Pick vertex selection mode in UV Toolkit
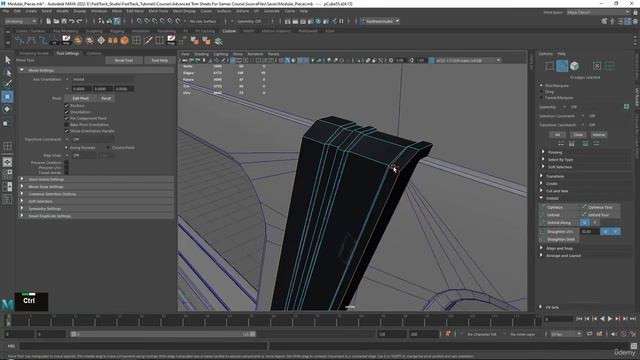 pos(550,66)
